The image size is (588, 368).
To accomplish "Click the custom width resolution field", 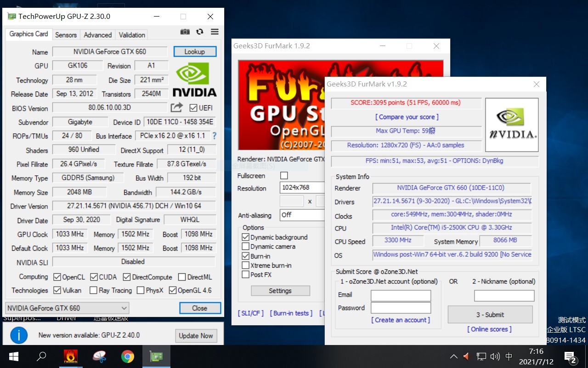I will [292, 201].
